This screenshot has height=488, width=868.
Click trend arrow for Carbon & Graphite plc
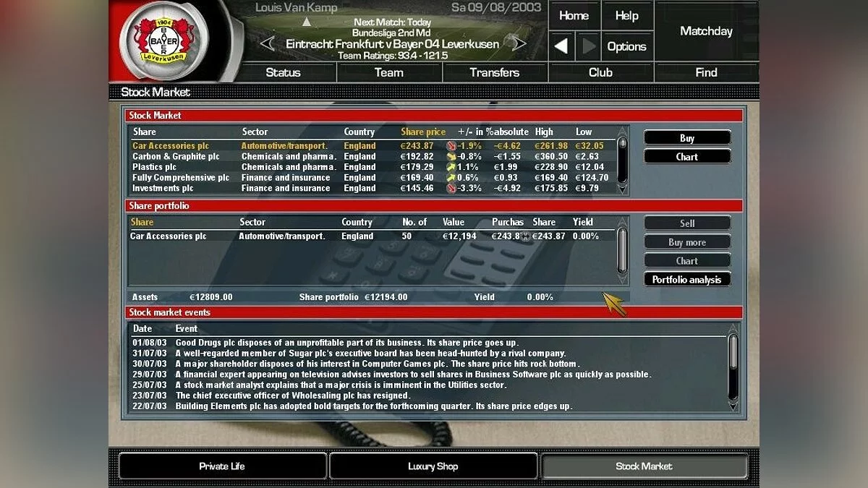(451, 156)
